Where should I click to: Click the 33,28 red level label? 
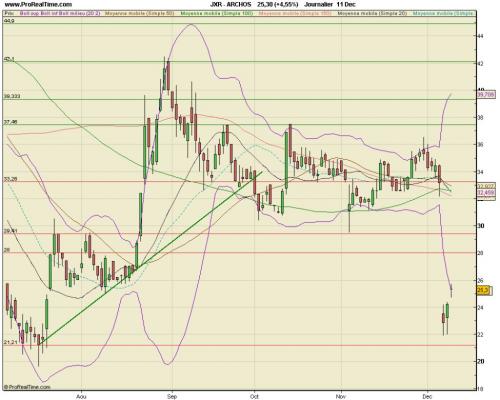[10, 179]
